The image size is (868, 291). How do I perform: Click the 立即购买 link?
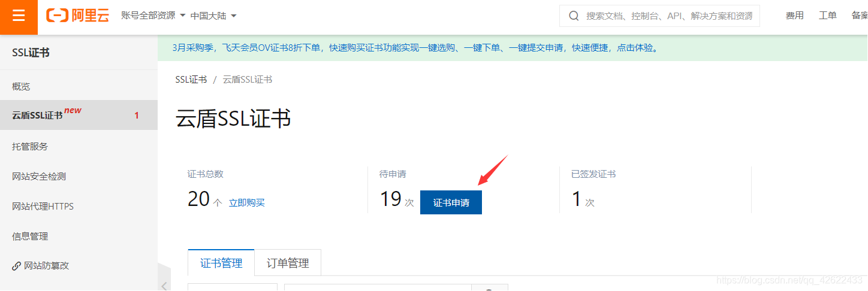[246, 202]
